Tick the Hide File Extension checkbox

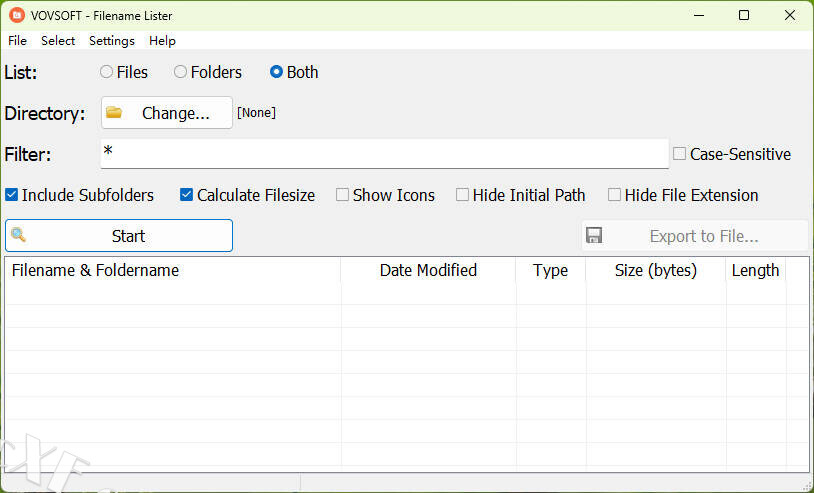pos(615,195)
